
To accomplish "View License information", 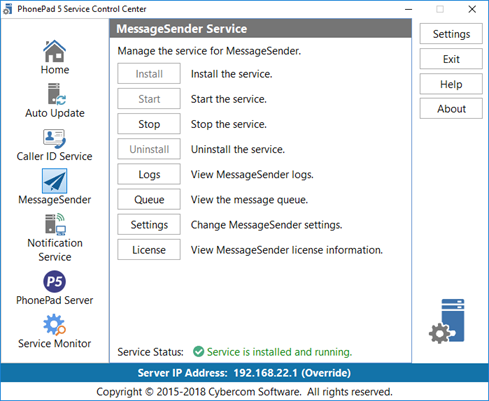I will tap(149, 250).
